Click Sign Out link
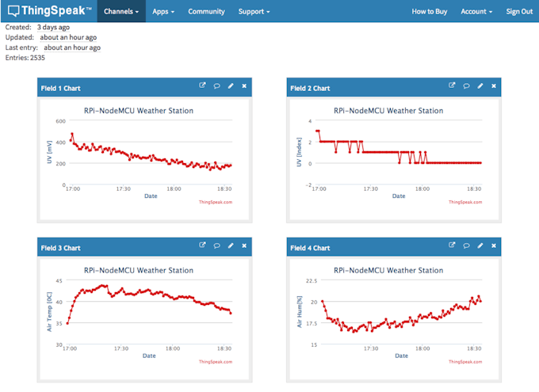This screenshot has height=392, width=539. 519,12
